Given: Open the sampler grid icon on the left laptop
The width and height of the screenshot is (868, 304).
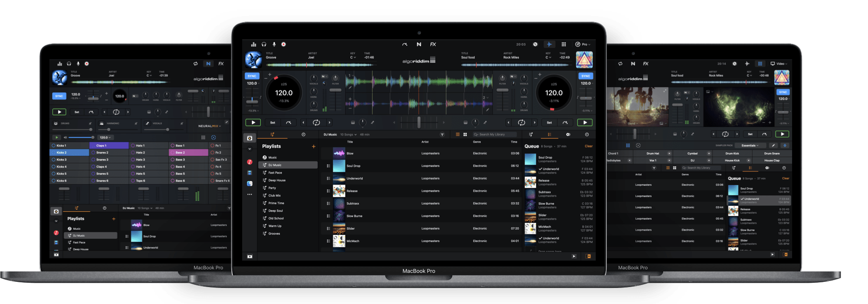Looking at the screenshot, I should coord(203,137).
